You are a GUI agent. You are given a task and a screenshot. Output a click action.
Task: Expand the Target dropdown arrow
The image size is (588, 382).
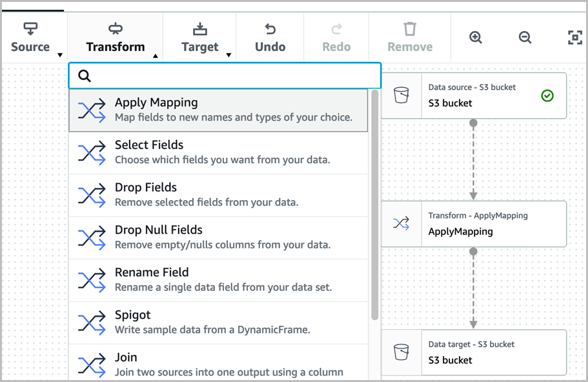tap(228, 55)
